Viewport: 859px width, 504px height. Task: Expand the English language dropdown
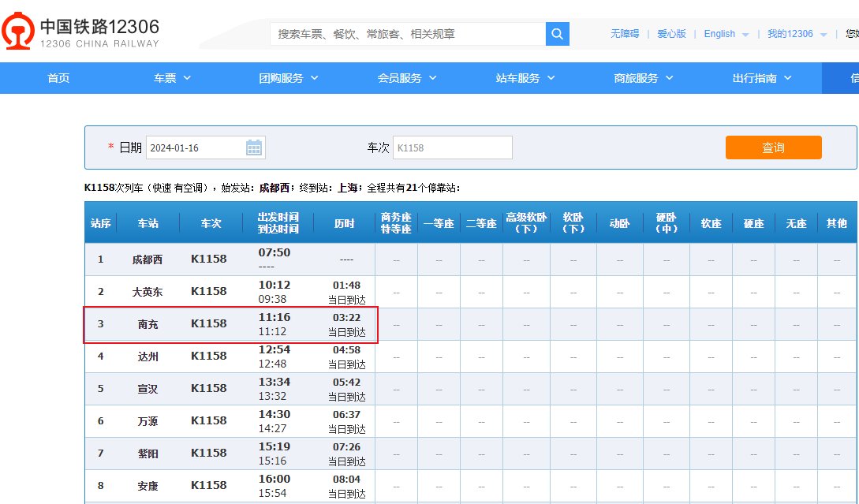pos(724,34)
